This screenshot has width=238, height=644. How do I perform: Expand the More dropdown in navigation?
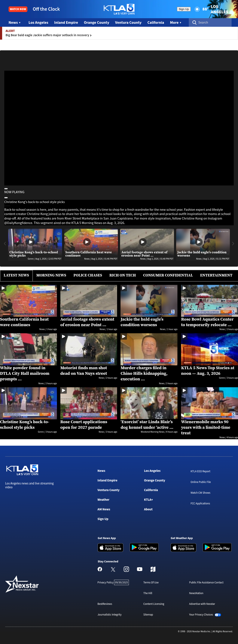click(x=176, y=22)
